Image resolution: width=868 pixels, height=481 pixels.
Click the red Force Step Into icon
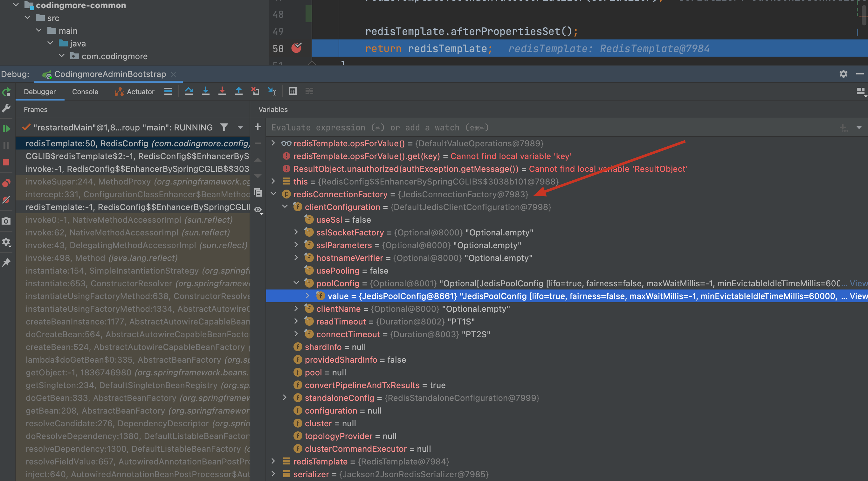(x=222, y=91)
